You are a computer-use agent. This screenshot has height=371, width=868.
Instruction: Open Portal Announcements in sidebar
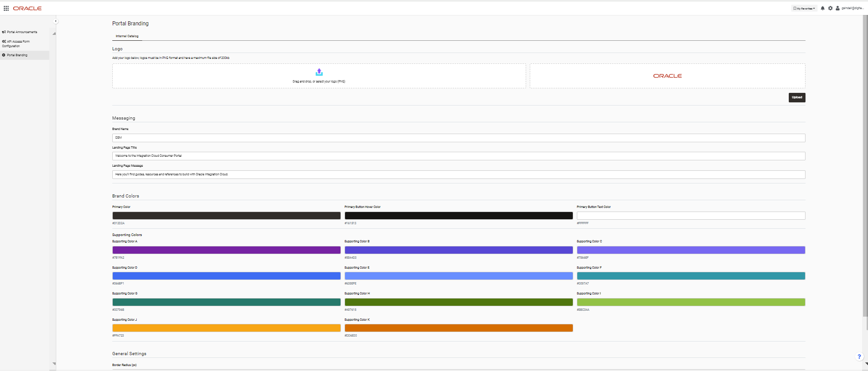(x=22, y=32)
